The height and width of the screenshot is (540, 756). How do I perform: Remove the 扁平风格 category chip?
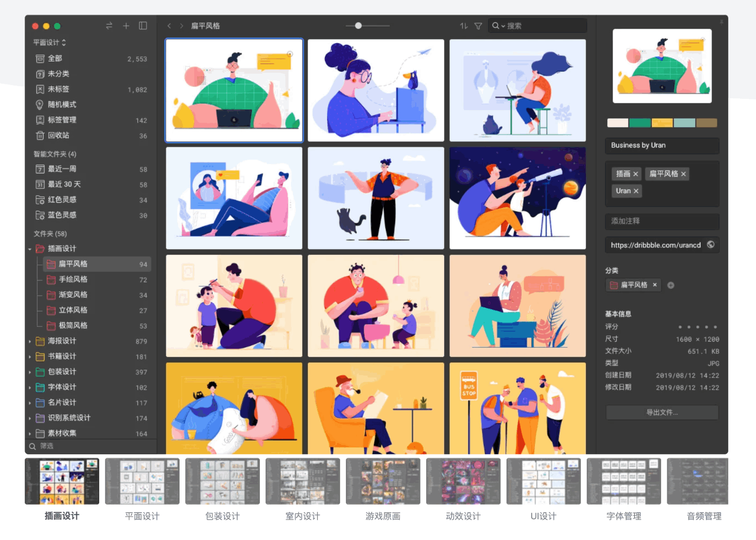click(655, 285)
